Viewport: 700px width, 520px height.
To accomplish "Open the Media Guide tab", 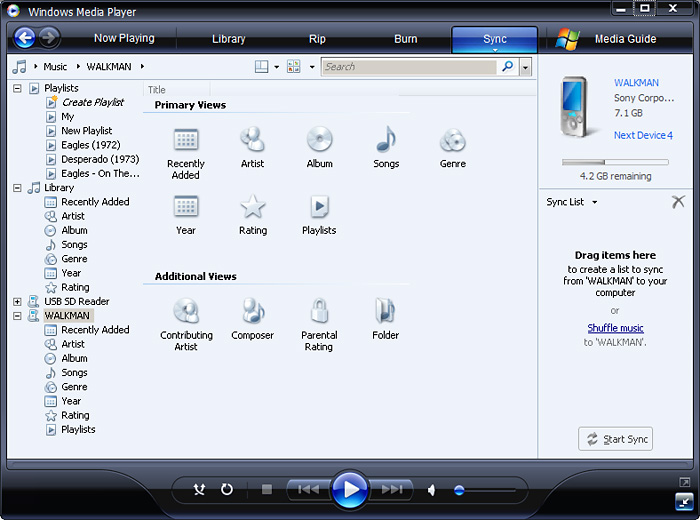I will pyautogui.click(x=625, y=39).
